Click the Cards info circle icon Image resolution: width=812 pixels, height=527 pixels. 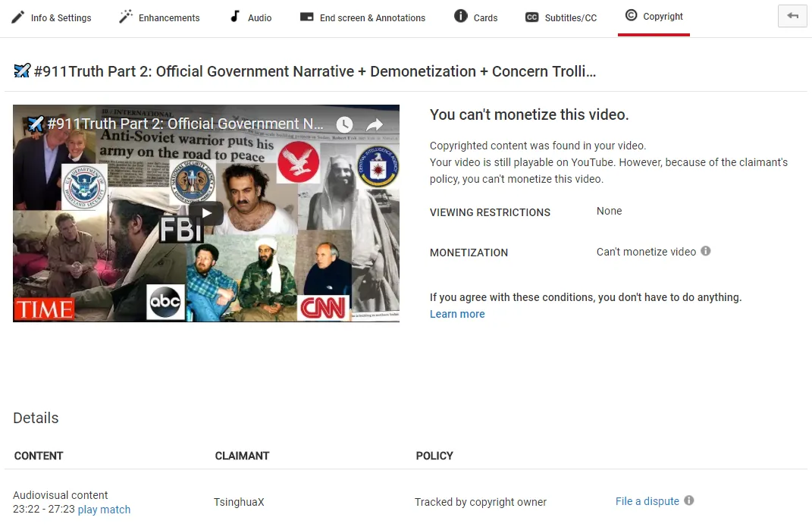(x=460, y=16)
